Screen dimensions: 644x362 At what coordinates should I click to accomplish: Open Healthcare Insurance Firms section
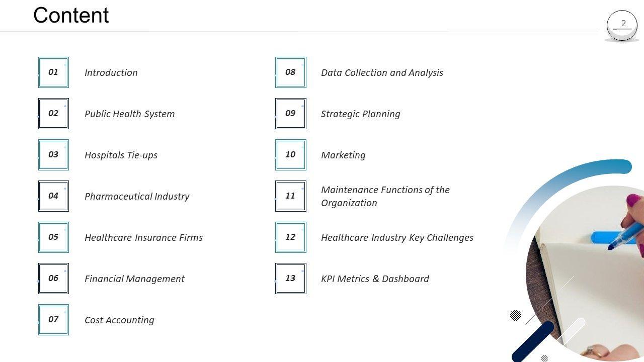(143, 238)
